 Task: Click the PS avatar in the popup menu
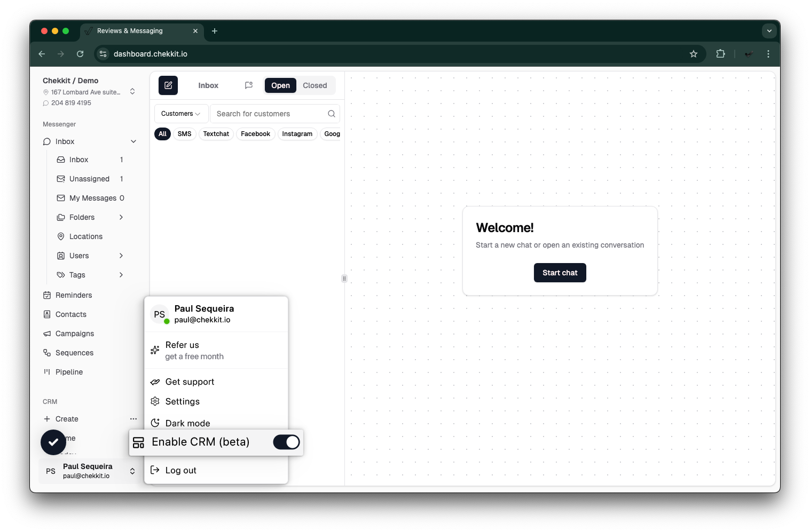(159, 314)
